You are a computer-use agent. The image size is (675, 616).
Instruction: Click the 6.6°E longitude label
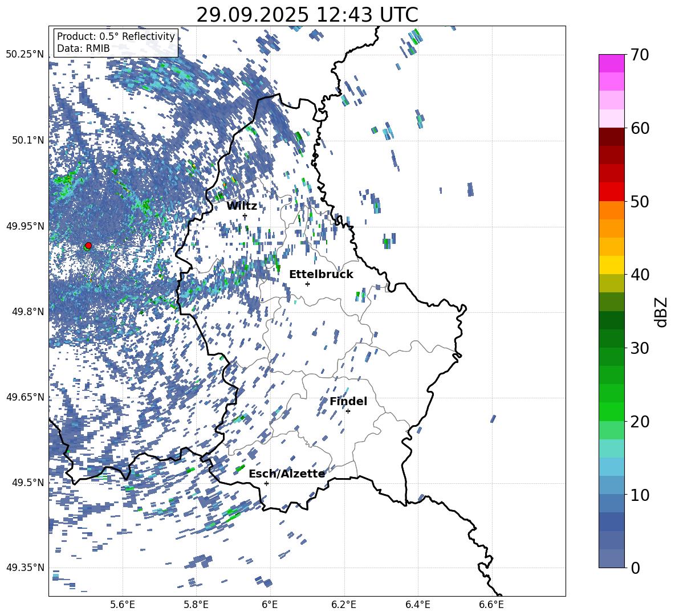[491, 605]
